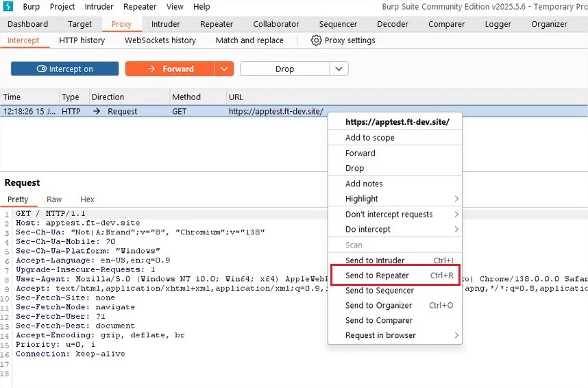The height and width of the screenshot is (388, 588).
Task: Expand Don't intercept requests submenu
Action: coord(395,214)
